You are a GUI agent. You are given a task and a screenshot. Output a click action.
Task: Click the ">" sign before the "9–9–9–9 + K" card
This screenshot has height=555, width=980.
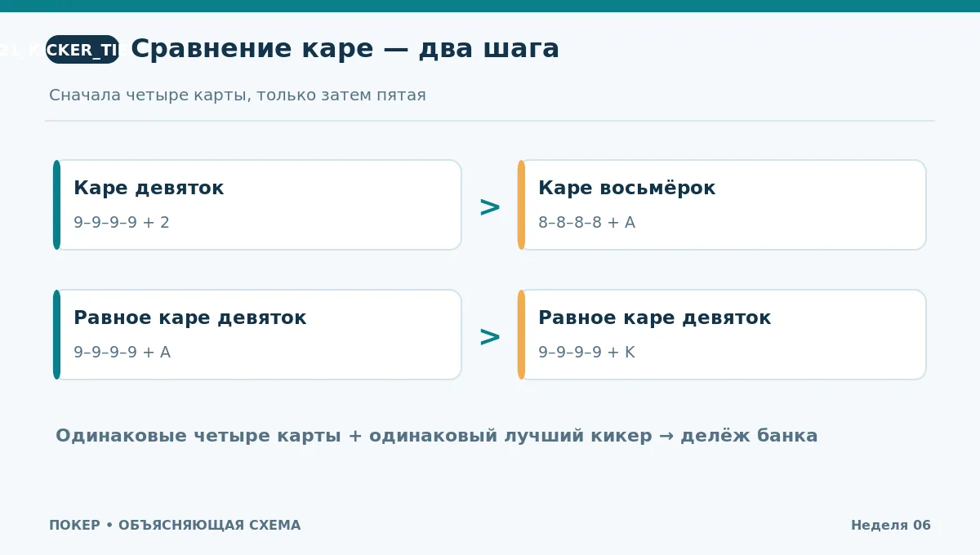click(489, 337)
